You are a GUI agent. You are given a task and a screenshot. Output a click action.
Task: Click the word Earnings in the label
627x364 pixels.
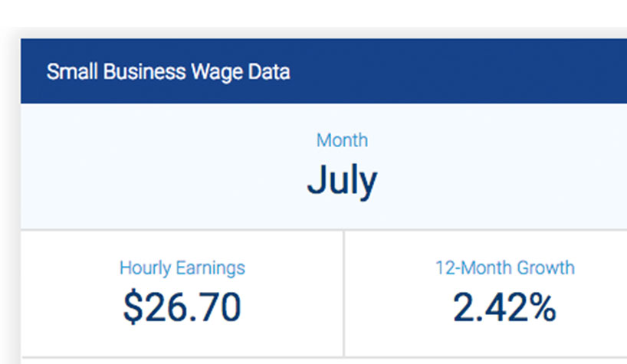(211, 267)
